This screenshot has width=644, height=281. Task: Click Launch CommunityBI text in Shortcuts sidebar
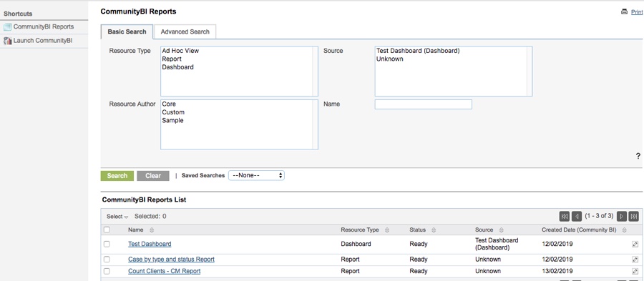click(x=43, y=41)
